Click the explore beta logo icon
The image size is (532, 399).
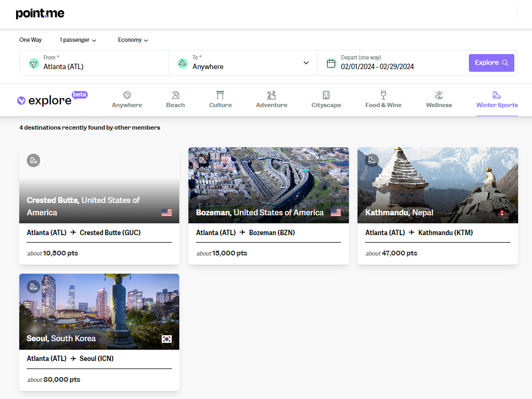22,100
